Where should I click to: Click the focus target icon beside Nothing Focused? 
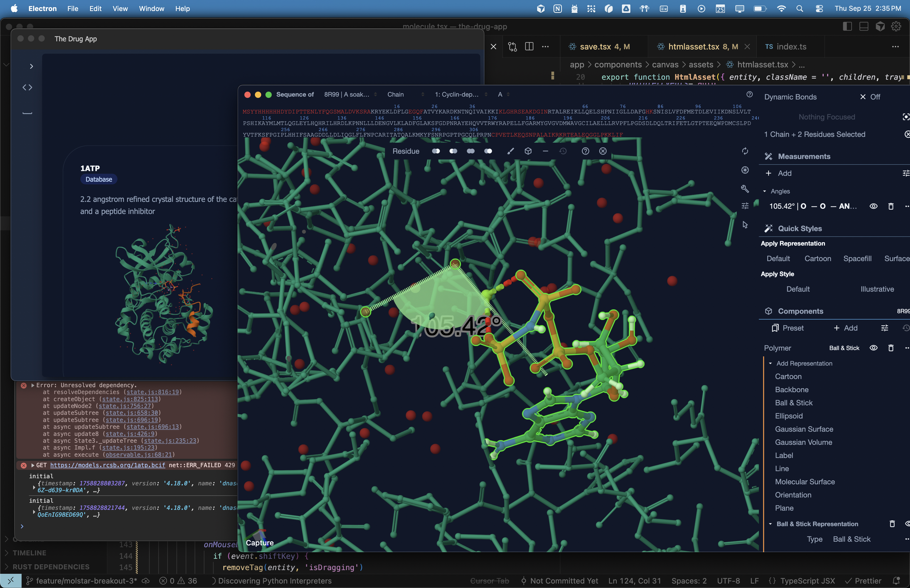(906, 117)
